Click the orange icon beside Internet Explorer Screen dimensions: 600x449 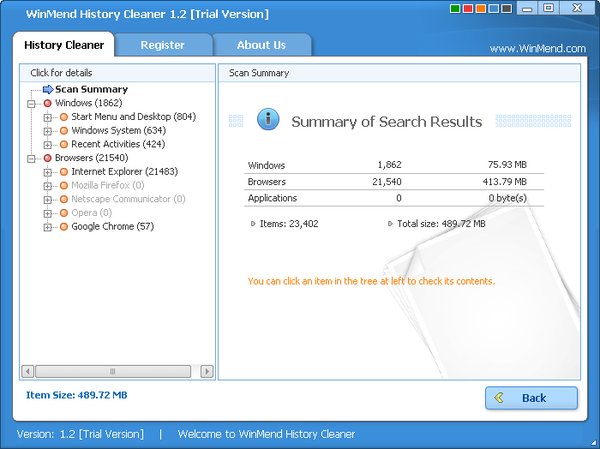[x=64, y=172]
